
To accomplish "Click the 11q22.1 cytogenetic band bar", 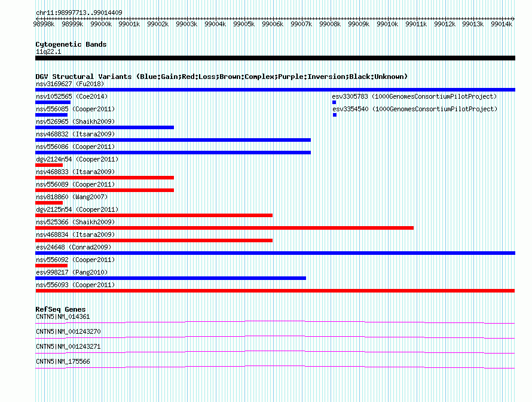I will (x=275, y=58).
